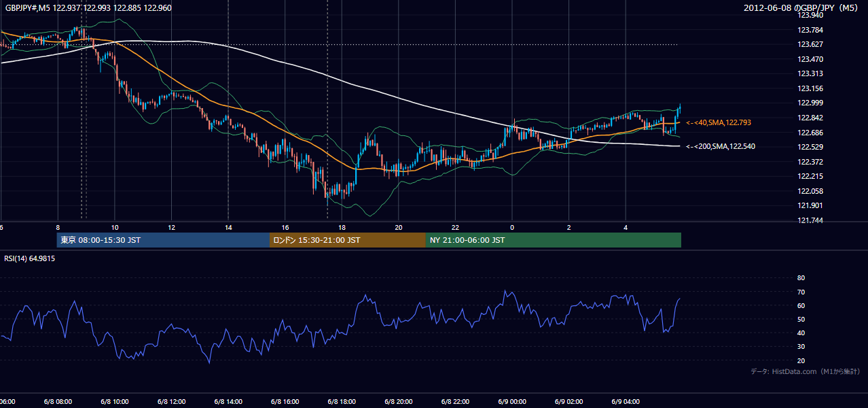
Task: Click price axis value 122.529
Action: tap(810, 147)
